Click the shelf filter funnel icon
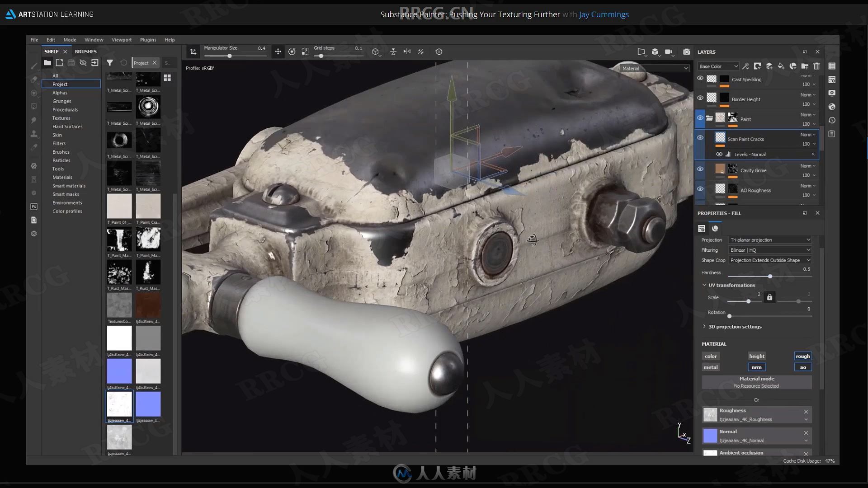 [x=109, y=63]
